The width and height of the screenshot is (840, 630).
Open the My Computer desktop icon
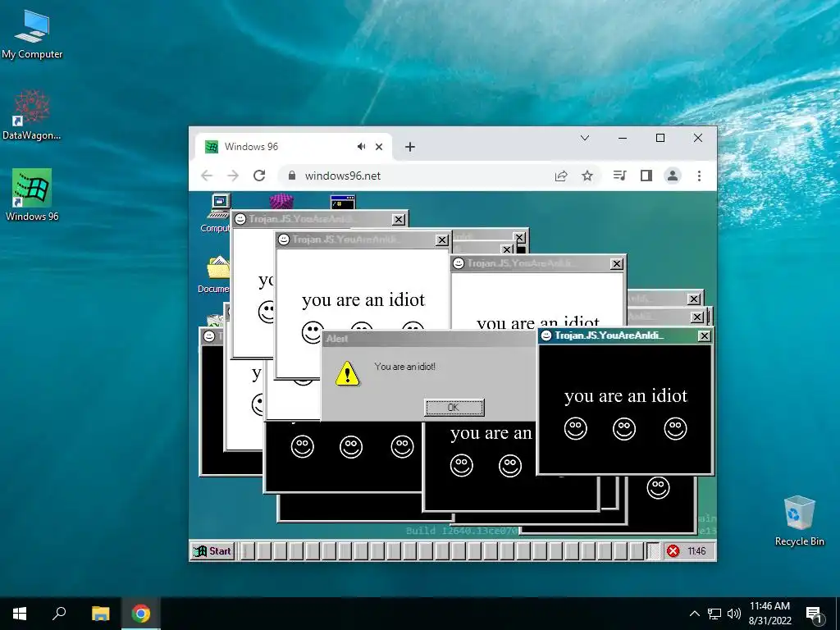(x=32, y=34)
